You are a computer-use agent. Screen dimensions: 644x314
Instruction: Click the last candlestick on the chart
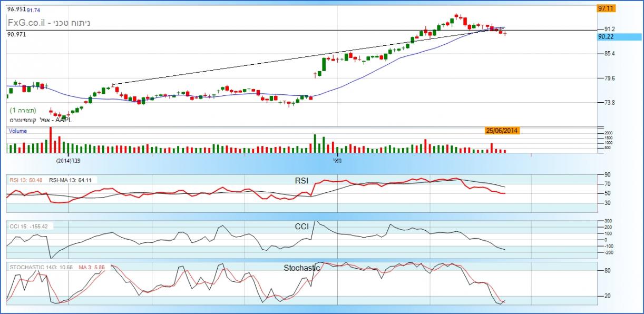(505, 33)
